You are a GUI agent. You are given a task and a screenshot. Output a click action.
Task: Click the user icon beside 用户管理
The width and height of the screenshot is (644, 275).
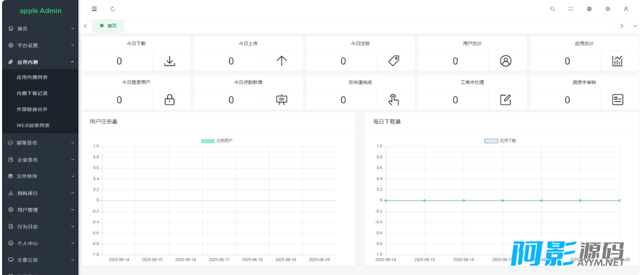tap(11, 210)
